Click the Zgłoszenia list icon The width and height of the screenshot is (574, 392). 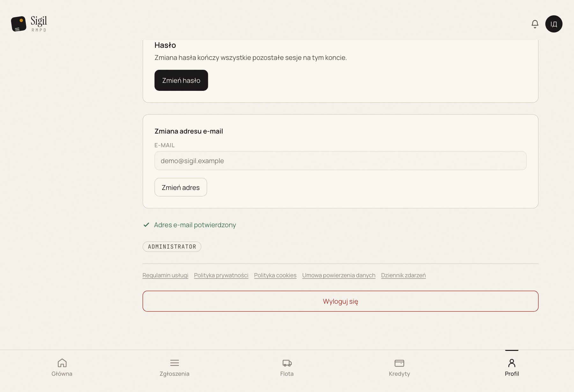tap(174, 363)
